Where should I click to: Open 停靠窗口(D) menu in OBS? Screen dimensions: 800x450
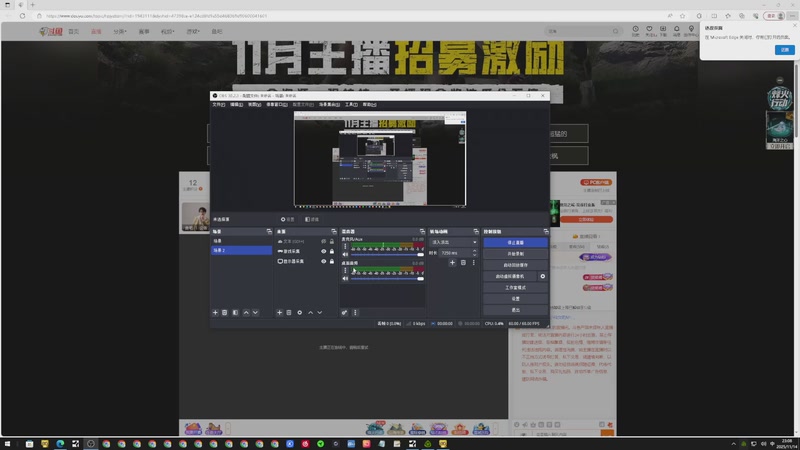tap(277, 105)
